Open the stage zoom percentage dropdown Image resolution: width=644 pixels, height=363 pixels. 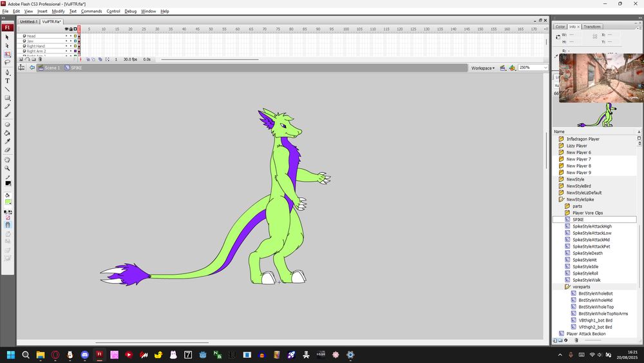point(545,68)
